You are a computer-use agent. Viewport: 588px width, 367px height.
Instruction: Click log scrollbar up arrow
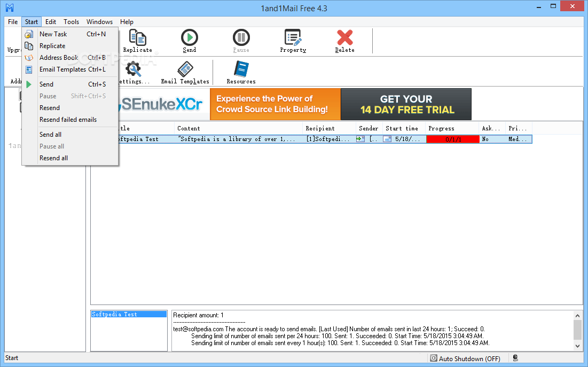coord(577,316)
